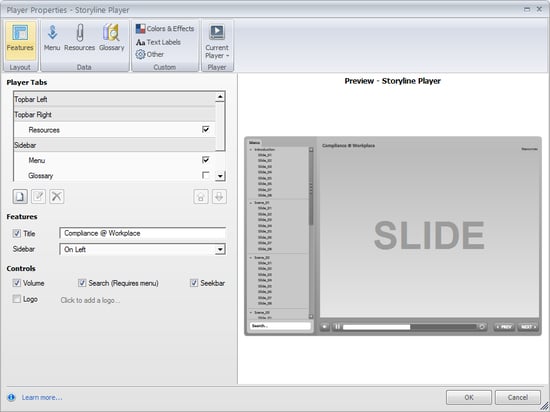
Task: Enable the Glossary tab checkbox
Action: 206,175
